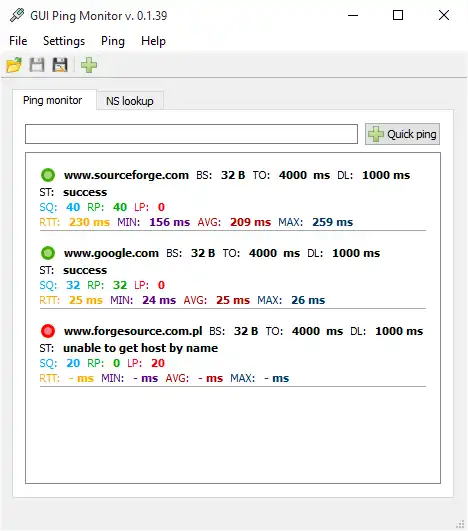
Task: Click the red status dot for www.forgesource.com.pl
Action: pos(48,331)
